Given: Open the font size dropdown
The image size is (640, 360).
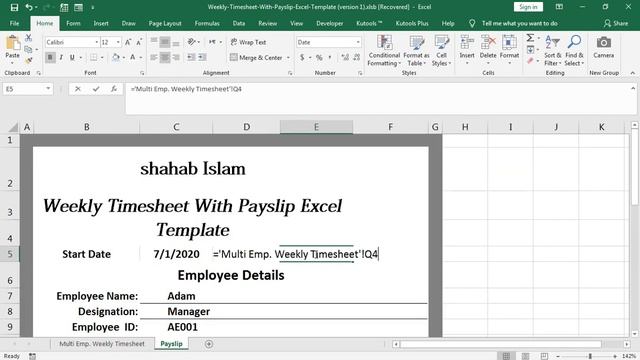Looking at the screenshot, I should coord(118,42).
